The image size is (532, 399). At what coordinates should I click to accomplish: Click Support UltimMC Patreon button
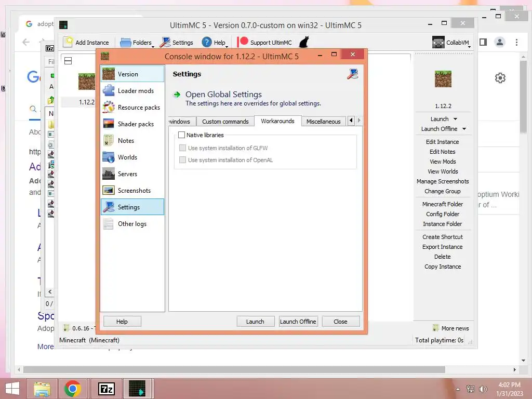(x=264, y=43)
